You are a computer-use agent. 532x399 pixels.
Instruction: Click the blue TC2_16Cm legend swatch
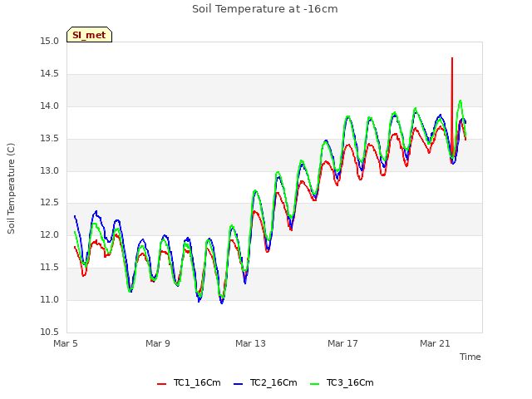coord(239,384)
